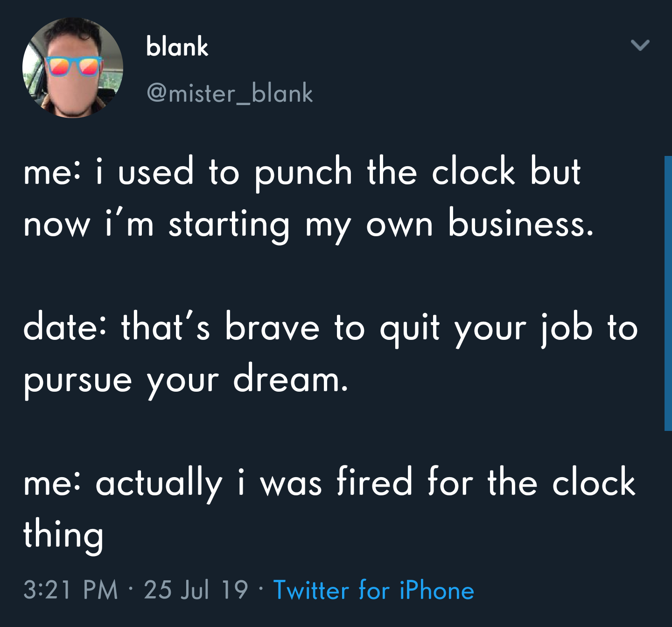Viewport: 672px width, 627px height.
Task: Open the tweet options chevron menu
Action: pyautogui.click(x=640, y=45)
